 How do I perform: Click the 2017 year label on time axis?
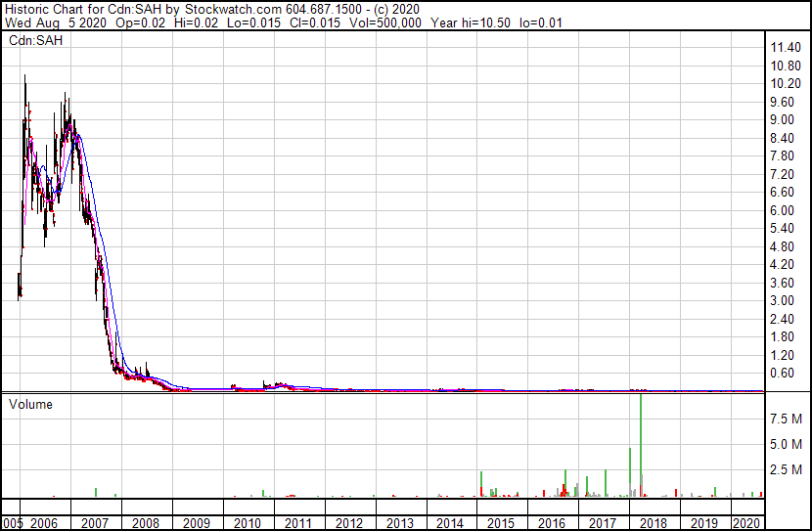(603, 523)
